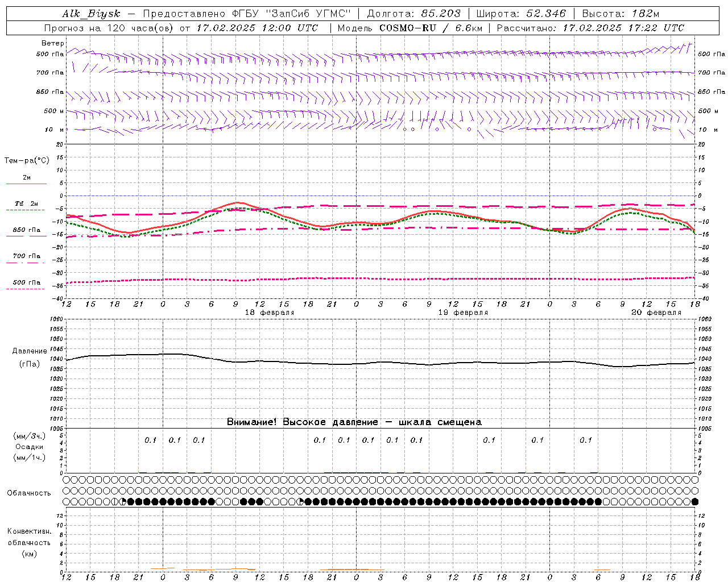Click the 'Конвективн.' label

pos(29,531)
